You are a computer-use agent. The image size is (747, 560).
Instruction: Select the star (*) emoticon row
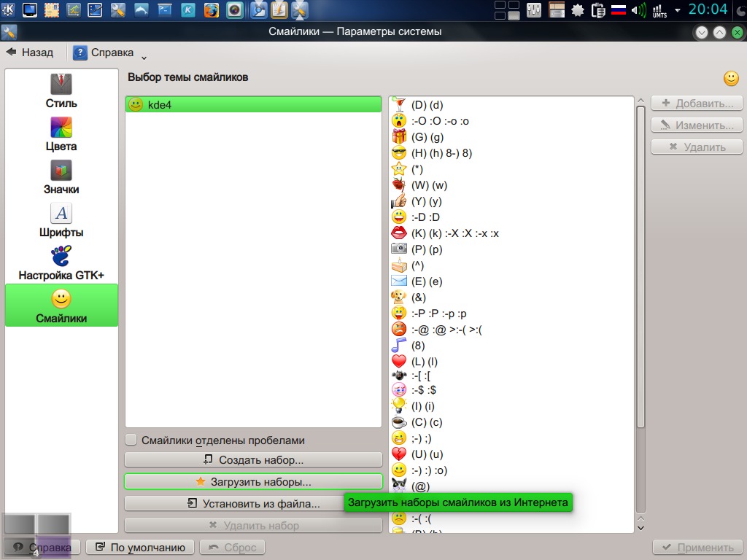pos(511,169)
